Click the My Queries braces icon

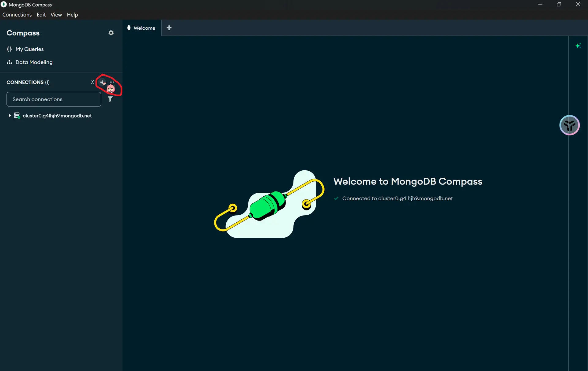(x=9, y=49)
